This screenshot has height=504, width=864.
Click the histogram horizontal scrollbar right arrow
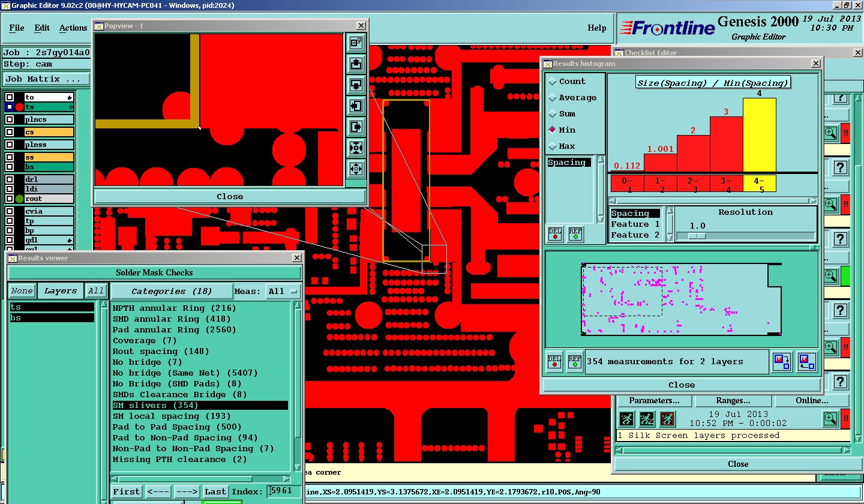click(813, 201)
